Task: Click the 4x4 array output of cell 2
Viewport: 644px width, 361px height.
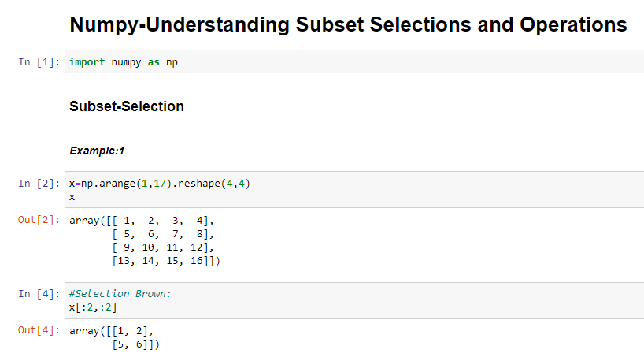Action: (x=145, y=240)
